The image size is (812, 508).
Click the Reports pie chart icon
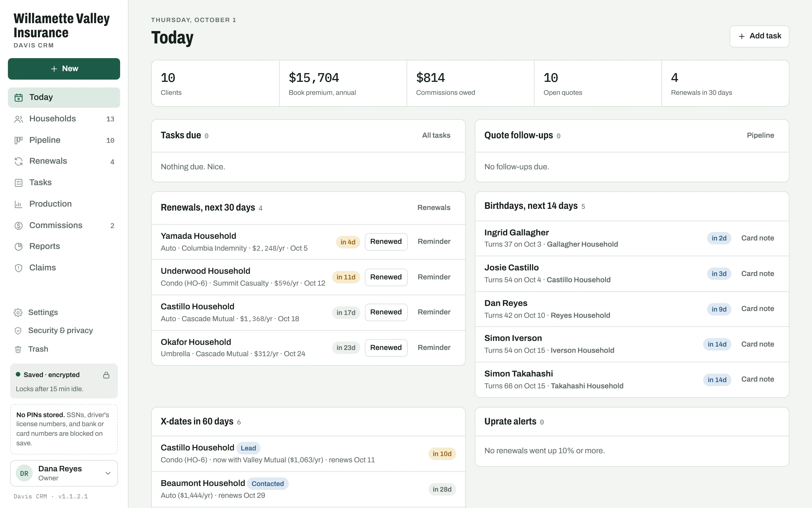18,247
